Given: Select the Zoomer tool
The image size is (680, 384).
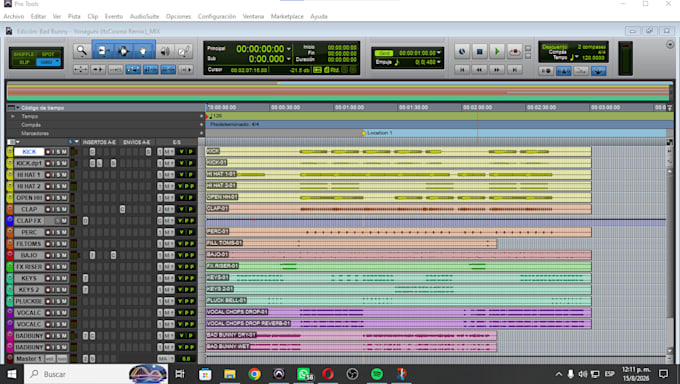Looking at the screenshot, I should (x=82, y=51).
